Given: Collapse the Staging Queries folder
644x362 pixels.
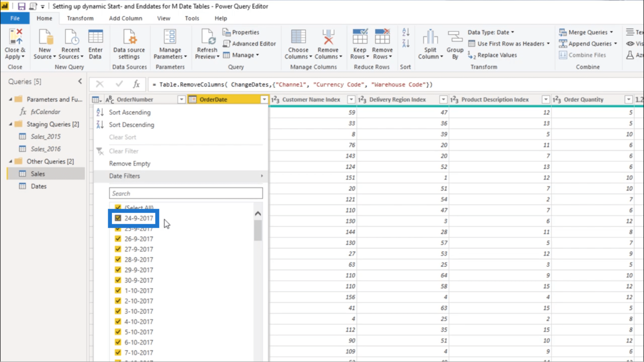Looking at the screenshot, I should 11,124.
